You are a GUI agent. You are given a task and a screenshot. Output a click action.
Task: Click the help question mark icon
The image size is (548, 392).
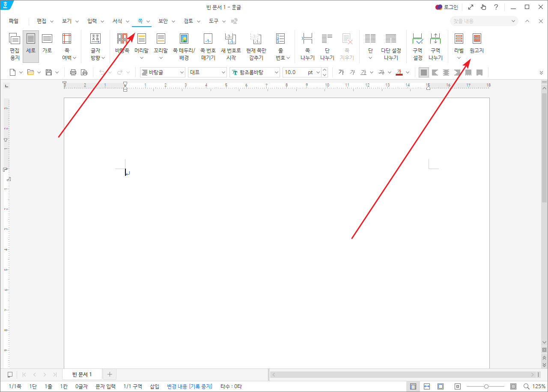click(x=496, y=7)
